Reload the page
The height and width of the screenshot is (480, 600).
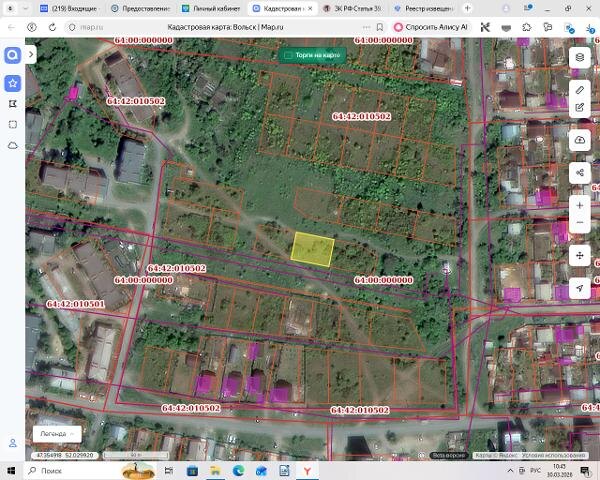click(x=52, y=27)
